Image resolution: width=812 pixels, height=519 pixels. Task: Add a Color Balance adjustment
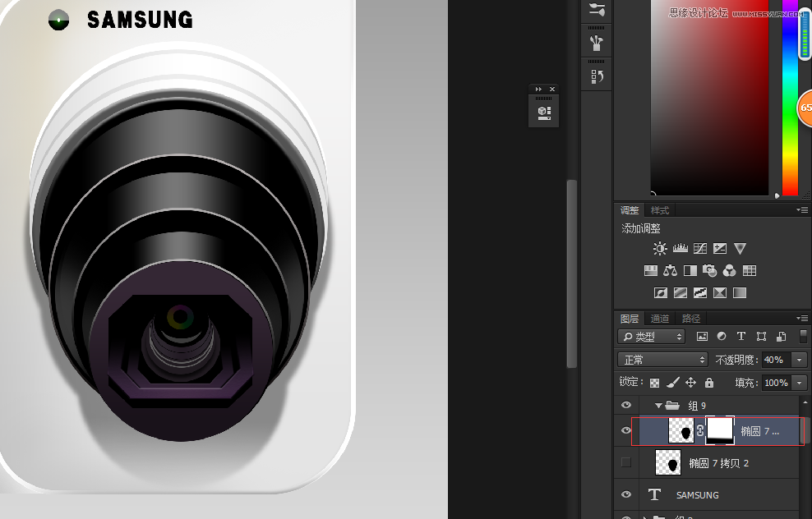[670, 271]
